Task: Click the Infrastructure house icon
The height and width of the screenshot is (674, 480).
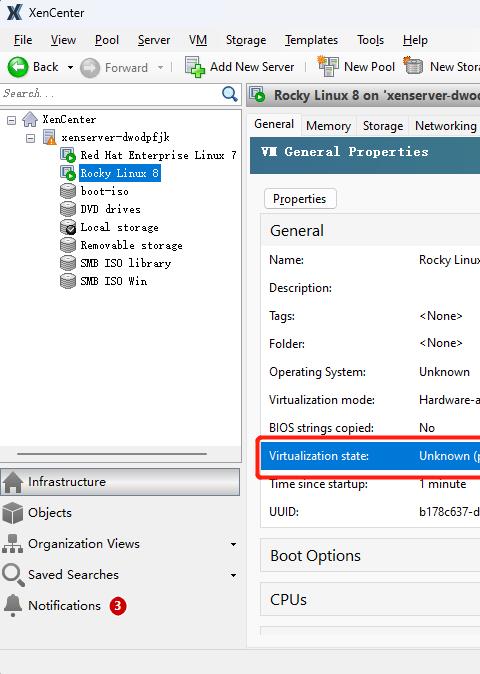Action: tap(13, 482)
